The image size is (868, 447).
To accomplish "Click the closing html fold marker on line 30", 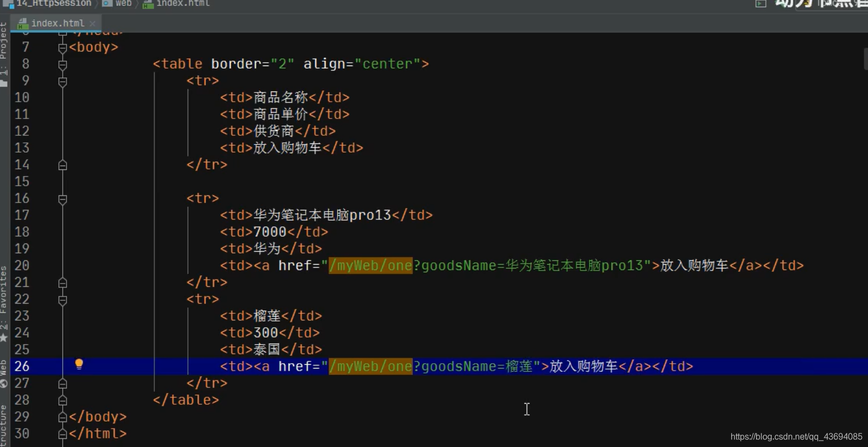I will 63,433.
